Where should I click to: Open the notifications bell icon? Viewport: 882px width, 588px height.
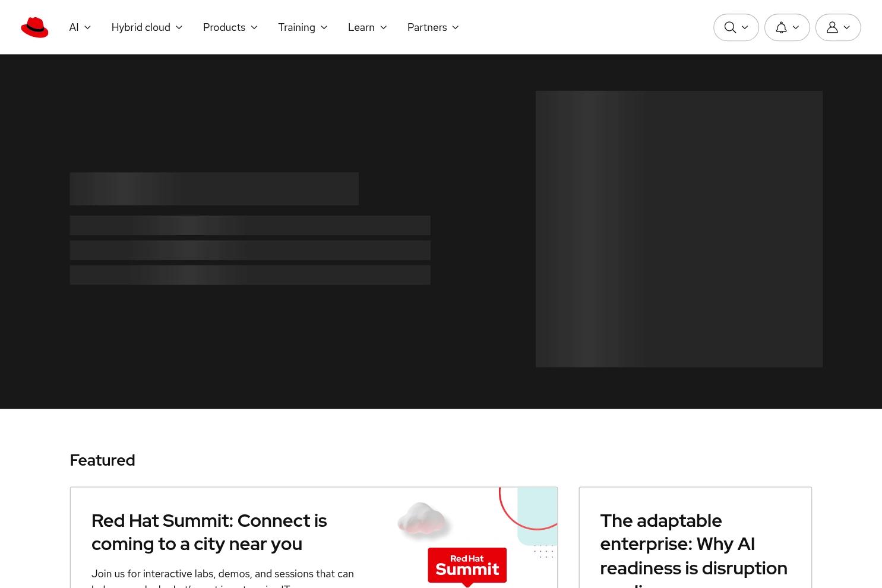point(781,27)
